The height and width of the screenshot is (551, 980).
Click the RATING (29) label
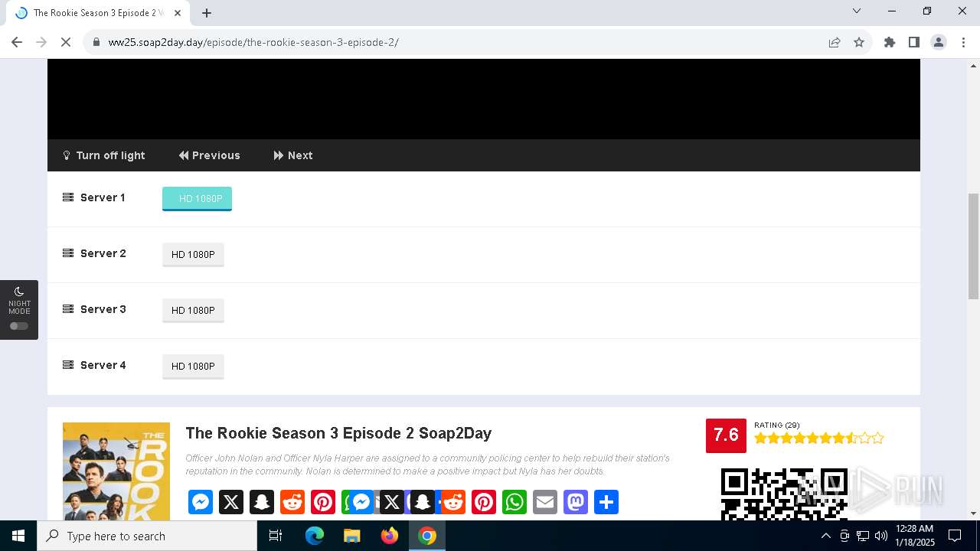(776, 425)
